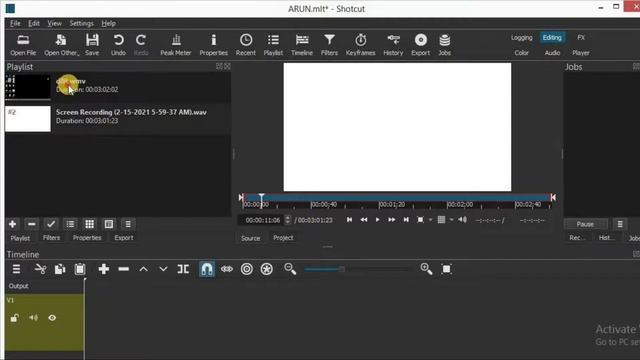Overwrite clip with down-chevron icon
This screenshot has width=640, height=360.
click(163, 269)
